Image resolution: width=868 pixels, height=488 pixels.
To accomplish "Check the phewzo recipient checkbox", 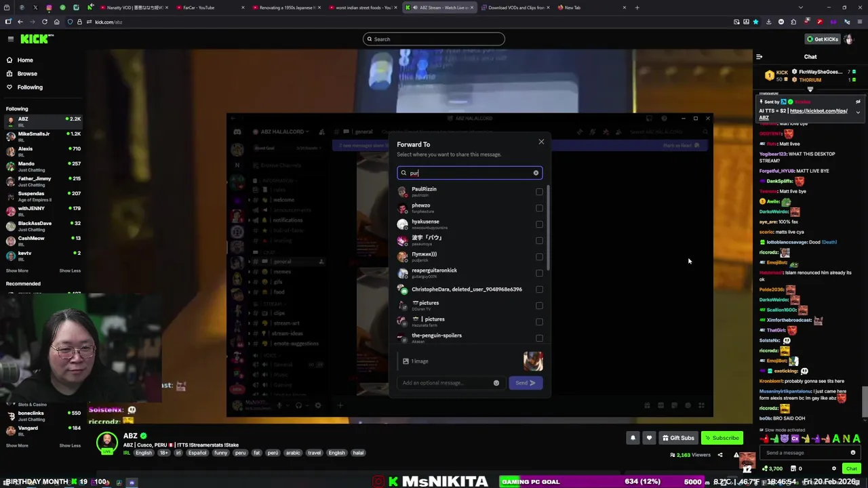I will coord(539,208).
